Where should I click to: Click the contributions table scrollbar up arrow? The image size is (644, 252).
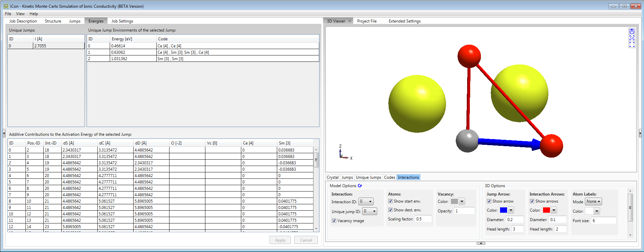(x=316, y=150)
